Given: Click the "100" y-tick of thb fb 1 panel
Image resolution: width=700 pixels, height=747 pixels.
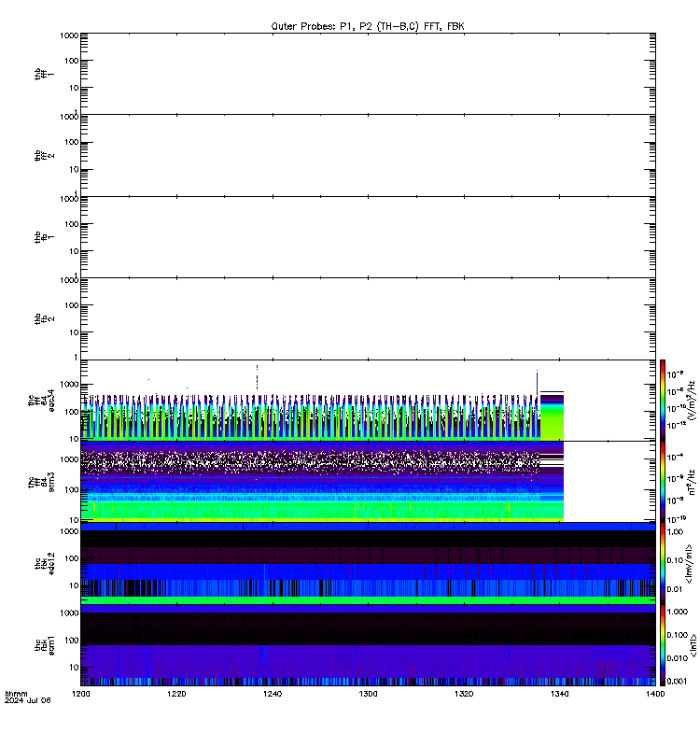Looking at the screenshot, I should click(73, 224).
